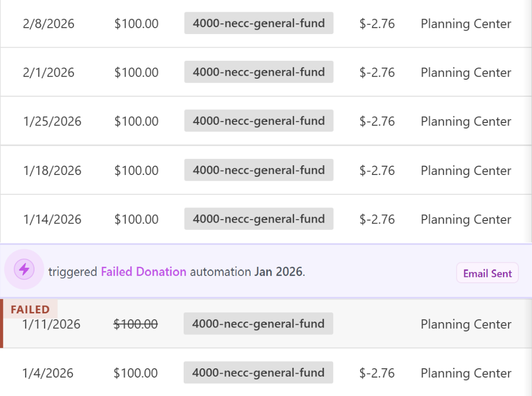
Task: Click the FAILED status badge
Action: pyautogui.click(x=30, y=309)
